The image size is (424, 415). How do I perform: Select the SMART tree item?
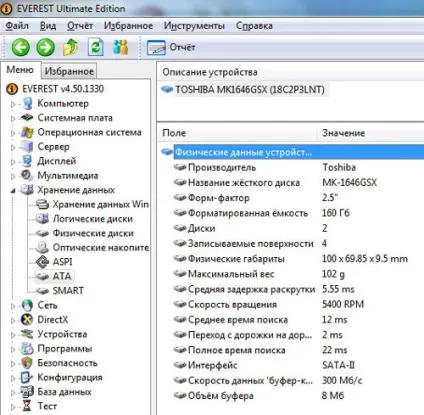68,291
